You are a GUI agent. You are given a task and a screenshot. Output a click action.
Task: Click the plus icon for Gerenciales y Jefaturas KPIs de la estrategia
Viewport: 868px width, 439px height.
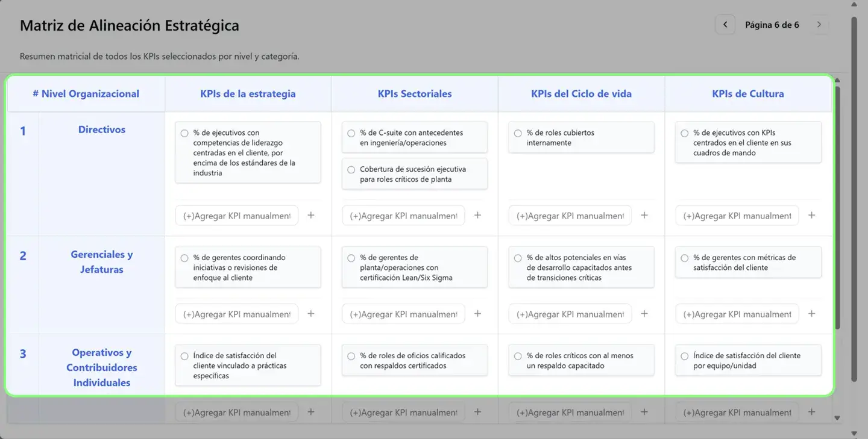(x=311, y=313)
